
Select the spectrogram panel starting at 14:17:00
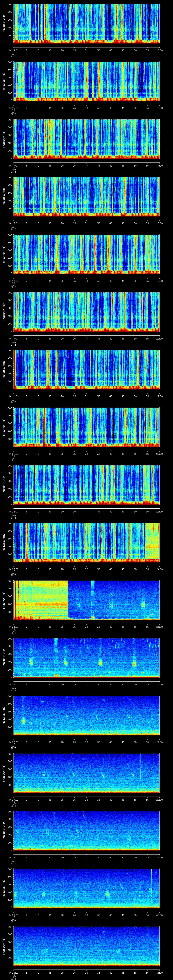87,196
